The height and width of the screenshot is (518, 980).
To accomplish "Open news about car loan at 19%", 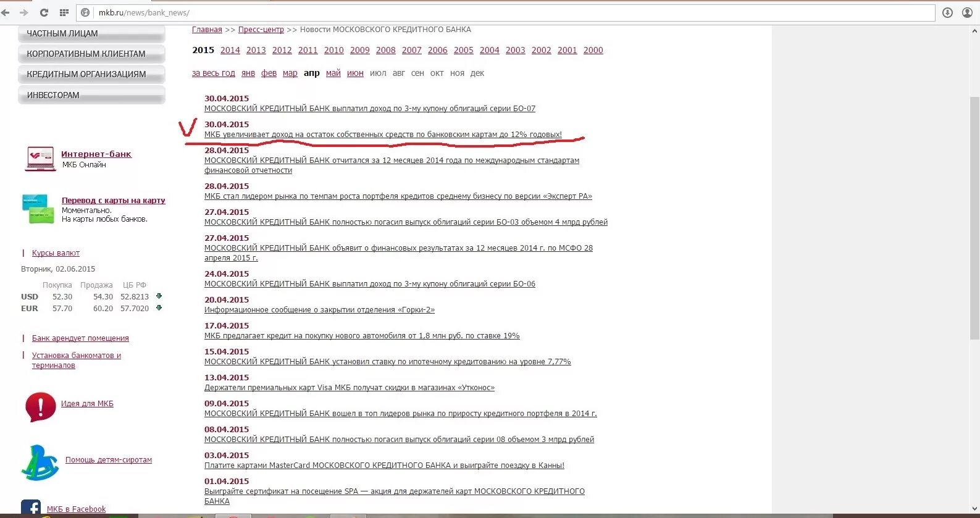I will 362,336.
